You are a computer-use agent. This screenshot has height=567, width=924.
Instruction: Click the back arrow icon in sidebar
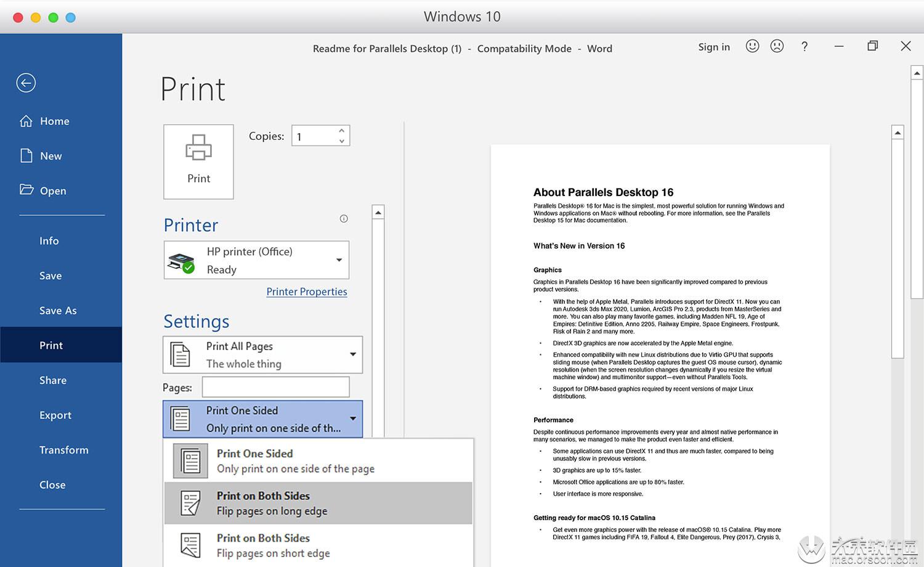(26, 83)
